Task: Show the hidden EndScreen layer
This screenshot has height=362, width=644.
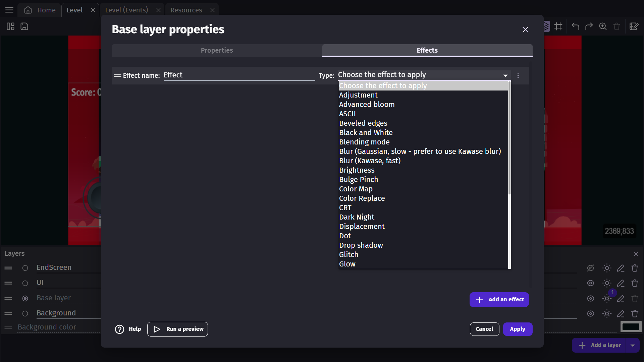Action: (590, 268)
